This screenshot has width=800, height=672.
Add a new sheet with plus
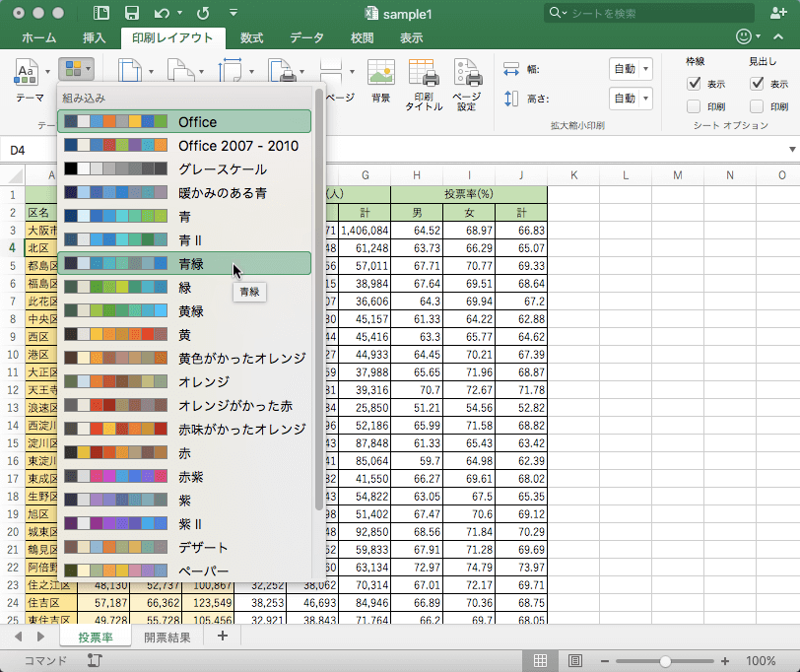click(x=223, y=636)
